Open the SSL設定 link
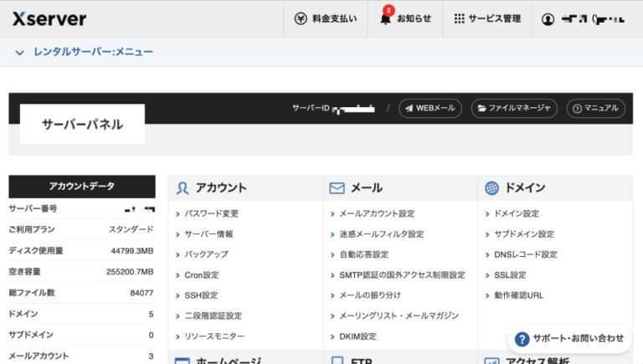The image size is (643, 364). pyautogui.click(x=509, y=275)
